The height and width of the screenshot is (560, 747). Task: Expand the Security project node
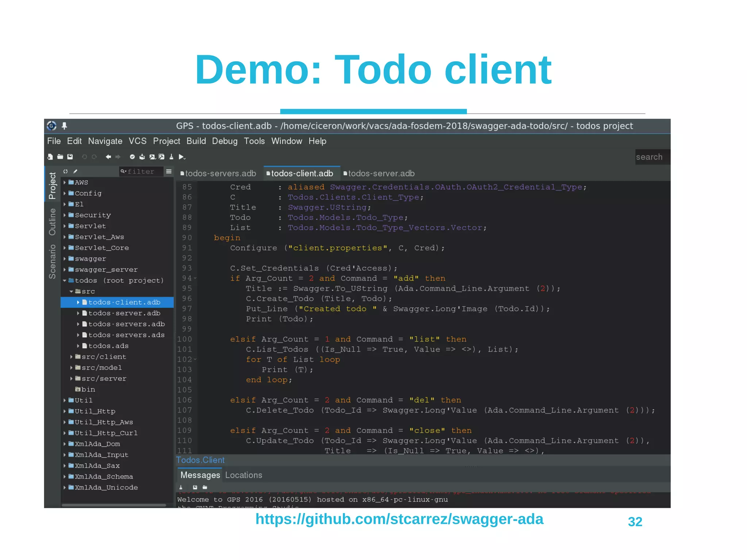[65, 215]
